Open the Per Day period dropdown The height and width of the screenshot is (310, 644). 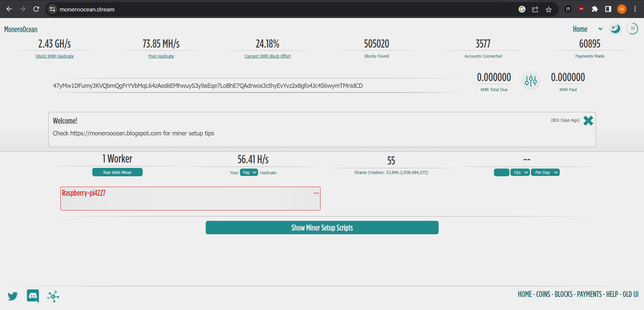pyautogui.click(x=545, y=172)
